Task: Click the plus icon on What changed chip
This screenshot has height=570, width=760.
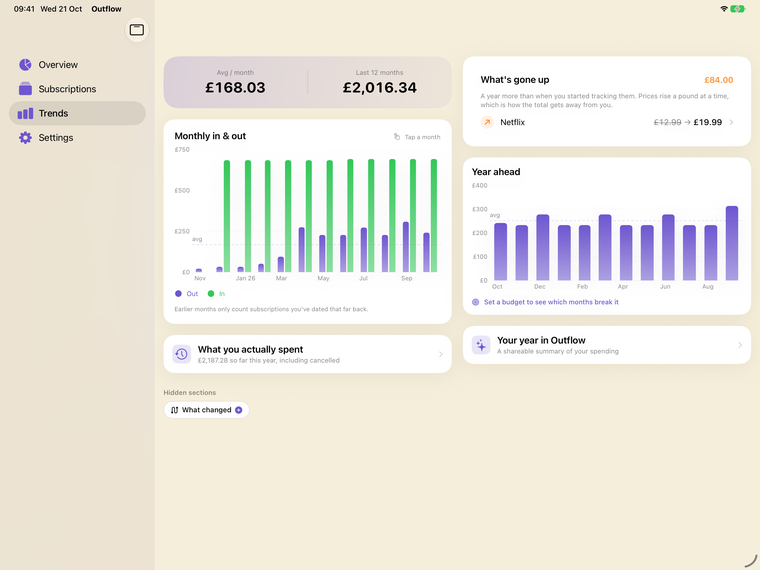Action: coord(238,410)
